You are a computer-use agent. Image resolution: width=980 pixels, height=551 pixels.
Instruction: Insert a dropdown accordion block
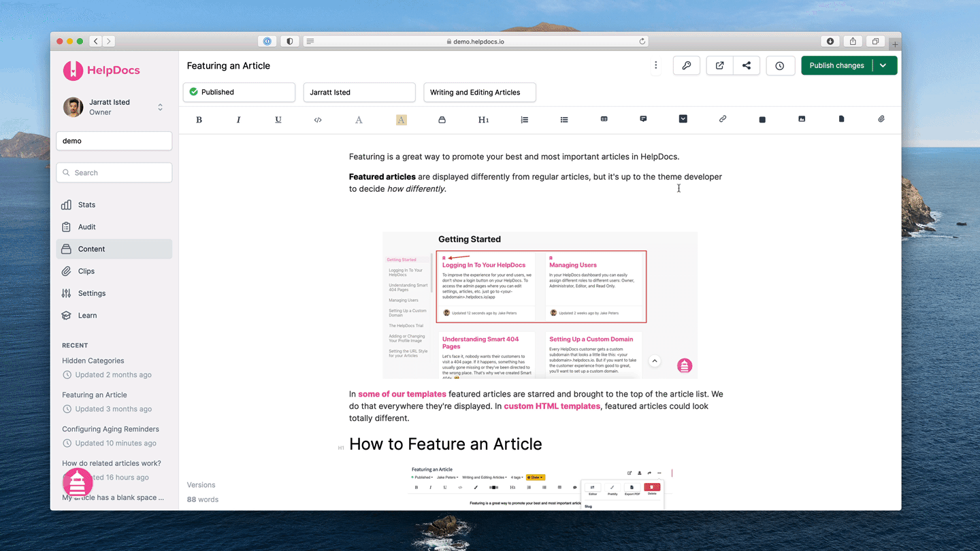click(x=683, y=119)
